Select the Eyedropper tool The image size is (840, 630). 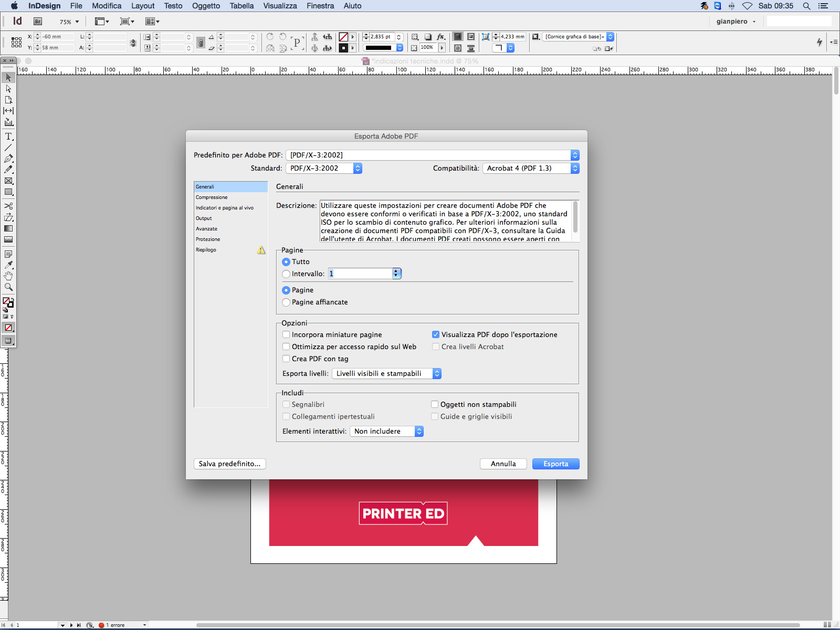tap(8, 265)
